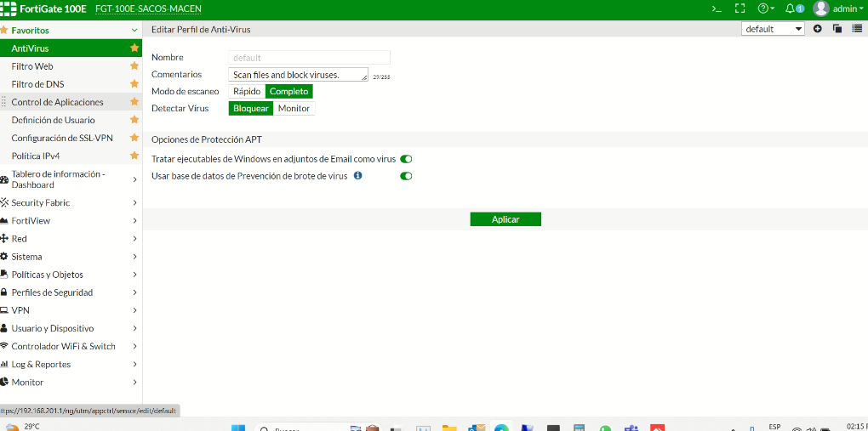Open the default profile dropdown
The width and height of the screenshot is (868, 431).
[x=773, y=29]
